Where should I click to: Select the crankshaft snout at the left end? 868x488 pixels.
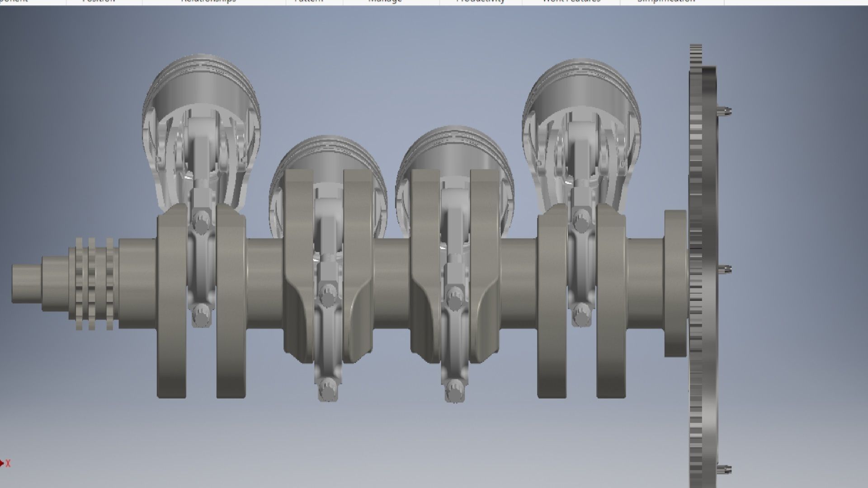coord(27,283)
